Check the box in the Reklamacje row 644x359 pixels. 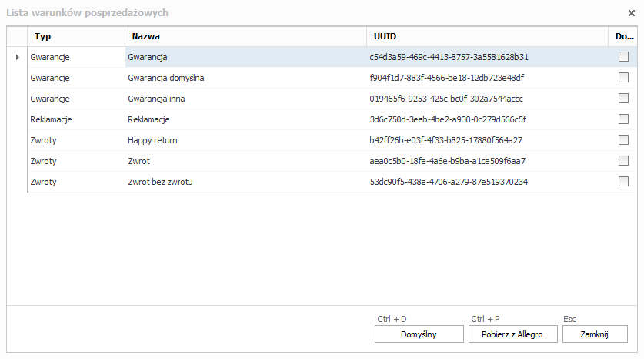(x=623, y=119)
